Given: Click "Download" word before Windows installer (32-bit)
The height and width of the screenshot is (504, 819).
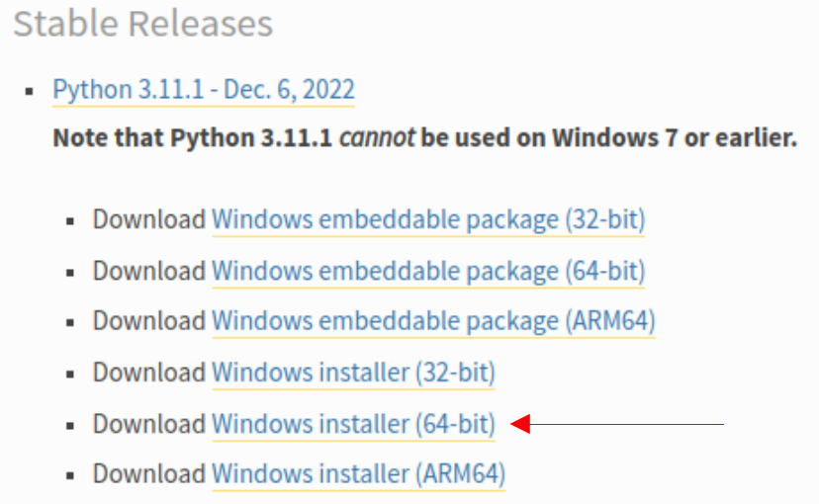Looking at the screenshot, I should pyautogui.click(x=148, y=373).
